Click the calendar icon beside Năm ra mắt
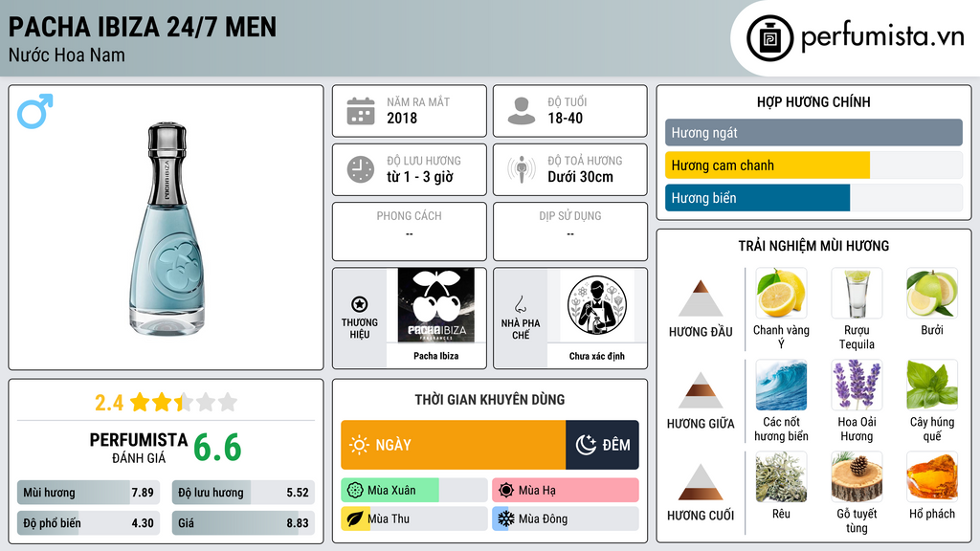 (x=361, y=111)
